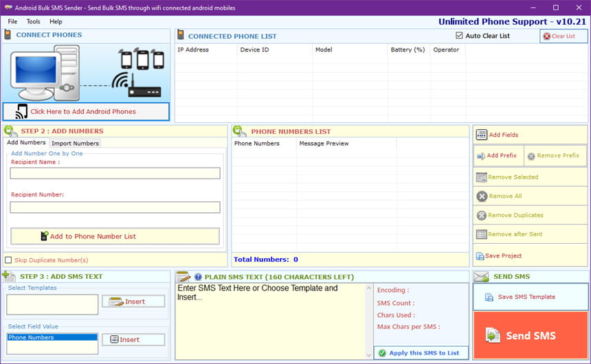Enable Skip Duplicate Number(s) checkbox
The width and height of the screenshot is (591, 364).
8,260
